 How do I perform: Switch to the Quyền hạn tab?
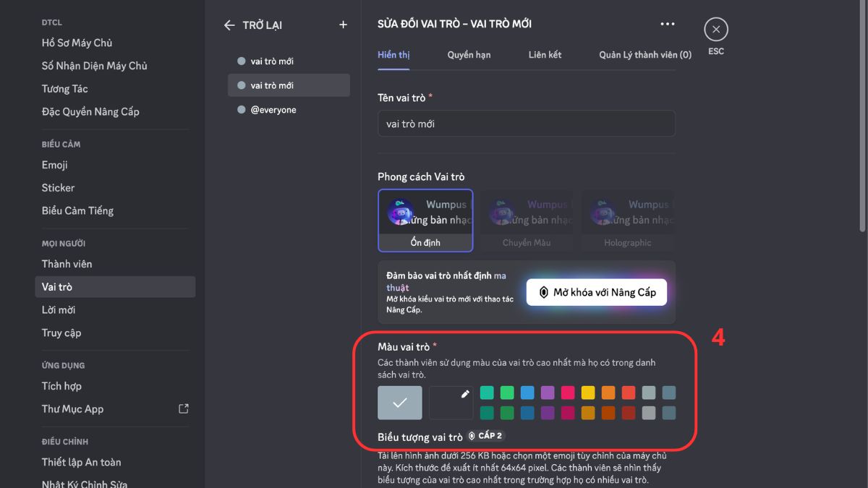[x=469, y=54]
